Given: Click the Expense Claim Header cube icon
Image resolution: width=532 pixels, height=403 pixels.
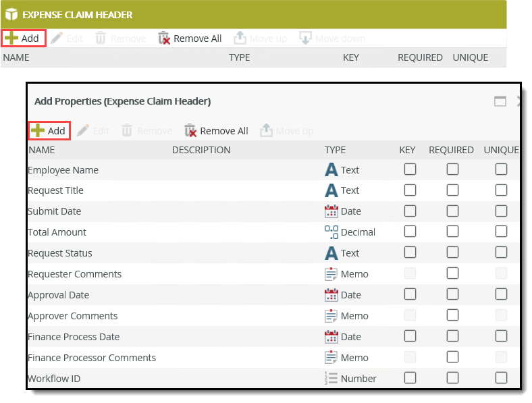Looking at the screenshot, I should [11, 15].
